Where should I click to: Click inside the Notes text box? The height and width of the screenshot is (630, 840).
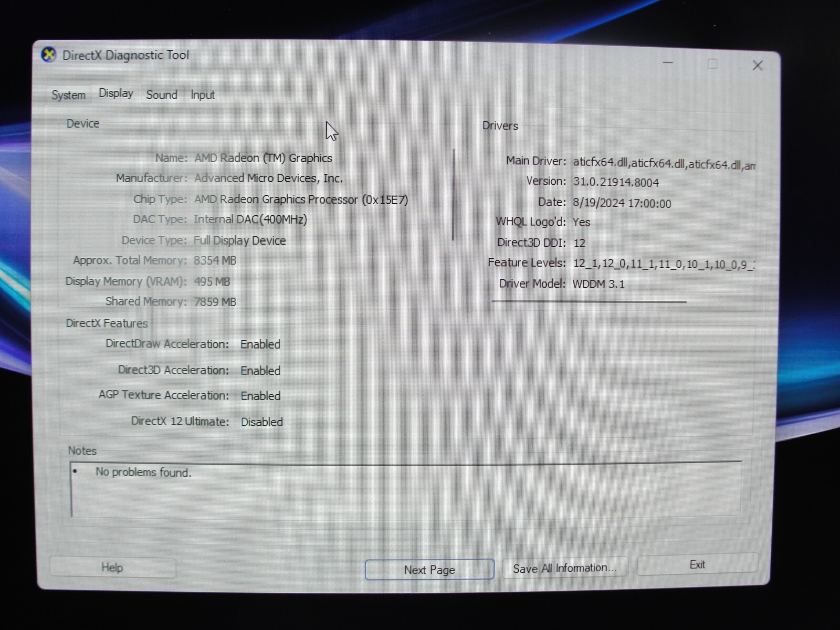(406, 489)
